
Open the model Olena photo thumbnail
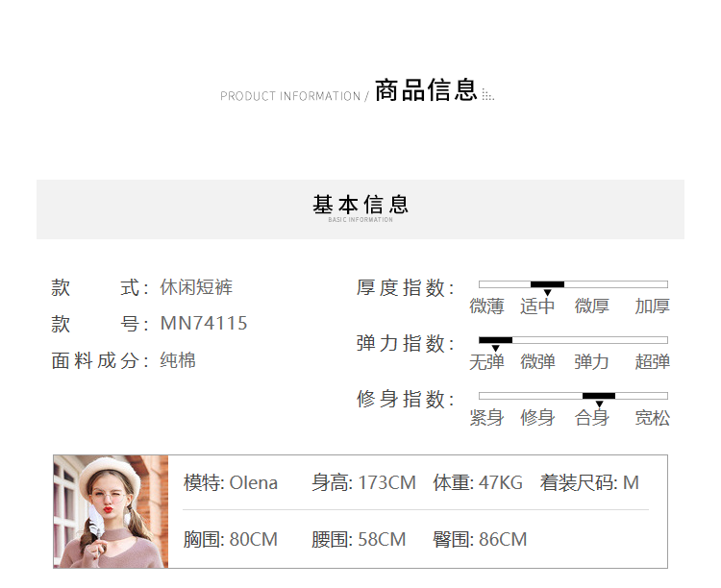[112, 511]
